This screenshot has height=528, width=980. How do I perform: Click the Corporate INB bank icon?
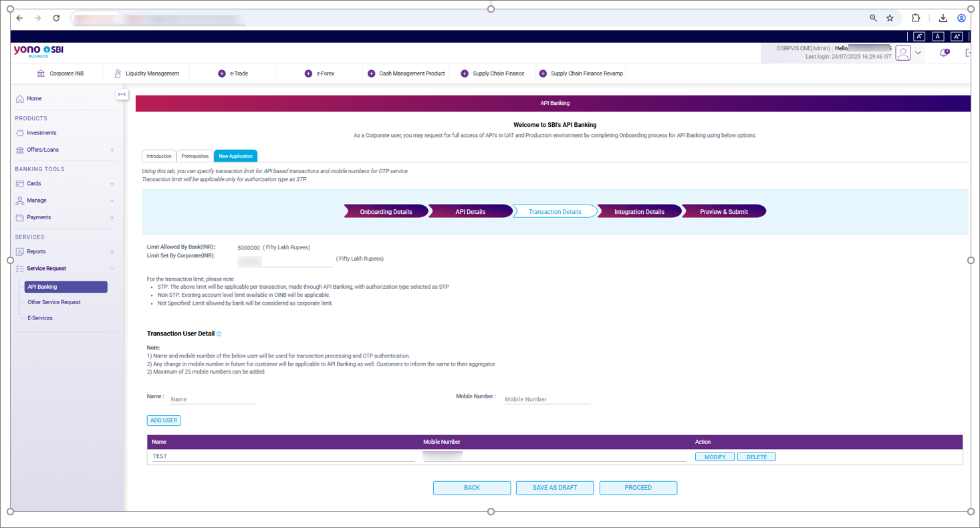pos(41,74)
